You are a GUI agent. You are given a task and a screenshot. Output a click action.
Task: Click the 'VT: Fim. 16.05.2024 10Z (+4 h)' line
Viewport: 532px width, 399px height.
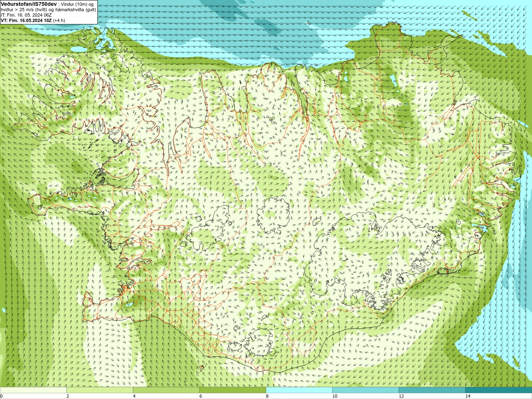tap(33, 20)
